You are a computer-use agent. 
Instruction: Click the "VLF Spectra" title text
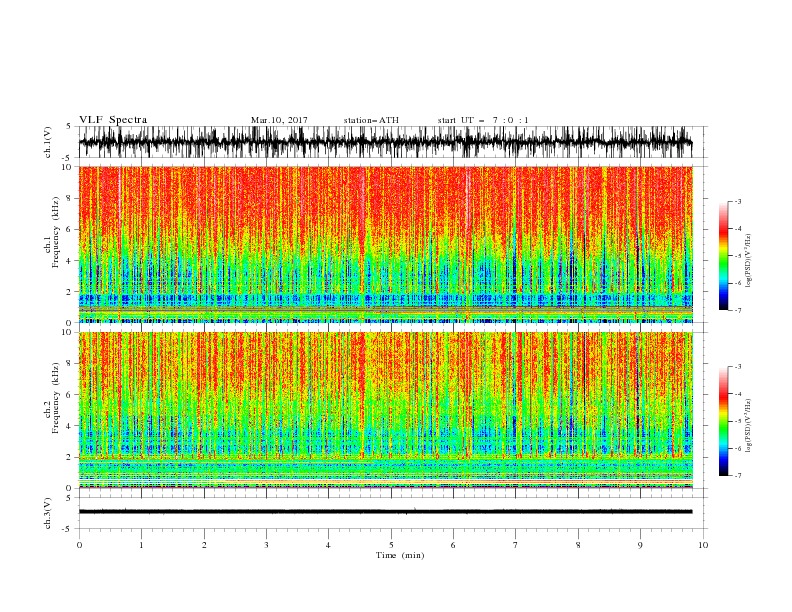click(x=113, y=120)
